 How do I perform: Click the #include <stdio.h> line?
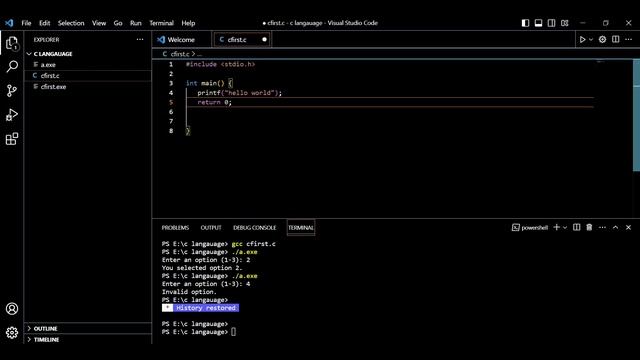(220, 64)
